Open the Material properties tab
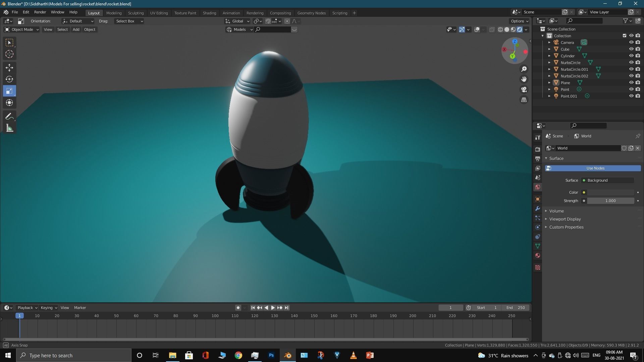Viewport: 644px width, 362px height. coord(538,255)
